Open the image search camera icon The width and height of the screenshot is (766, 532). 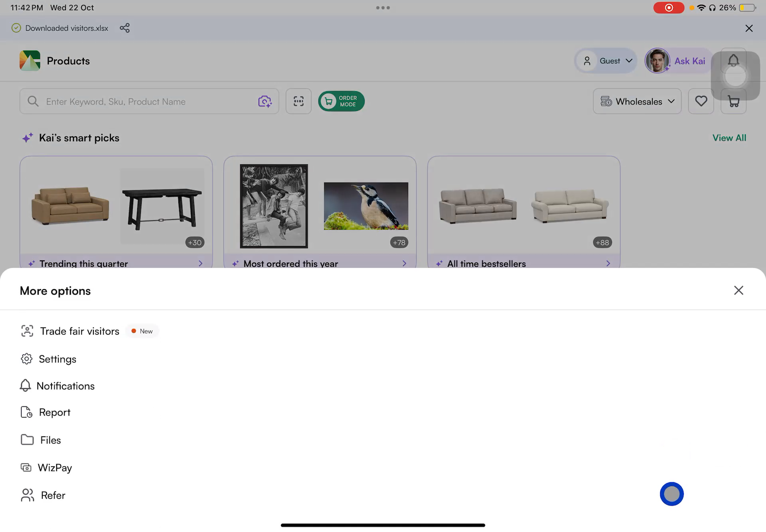(x=265, y=101)
